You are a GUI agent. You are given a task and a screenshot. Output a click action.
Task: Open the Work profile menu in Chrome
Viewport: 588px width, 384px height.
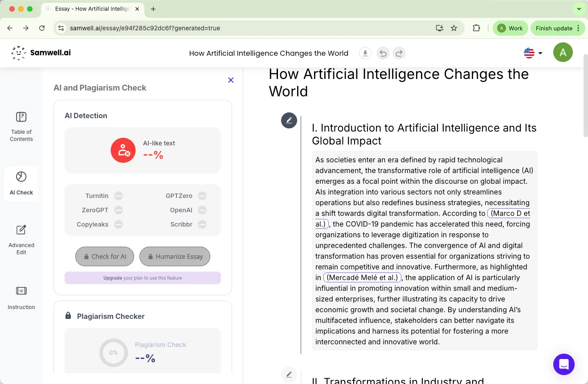tap(510, 28)
